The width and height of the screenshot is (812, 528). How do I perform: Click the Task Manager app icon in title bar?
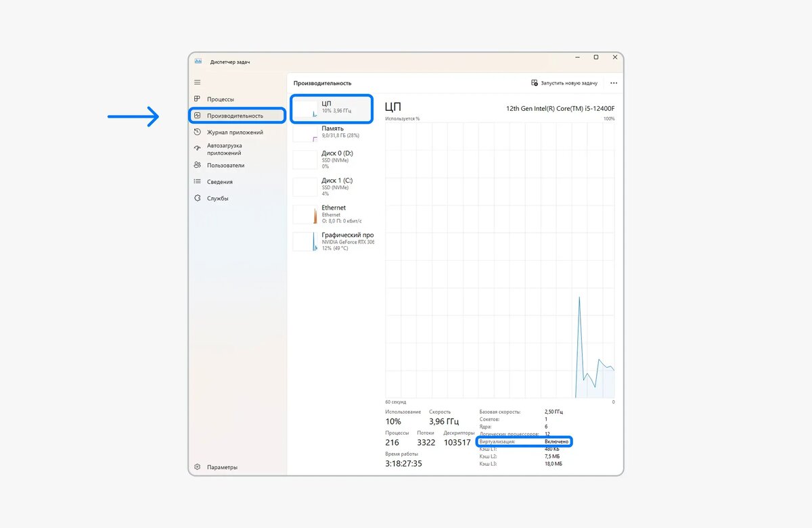198,61
